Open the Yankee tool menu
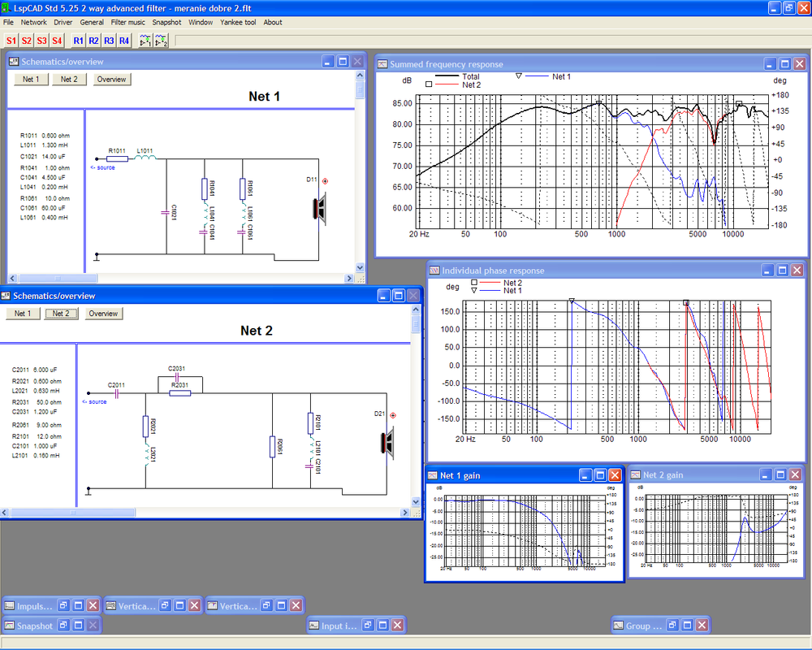812x650 pixels. [x=238, y=22]
